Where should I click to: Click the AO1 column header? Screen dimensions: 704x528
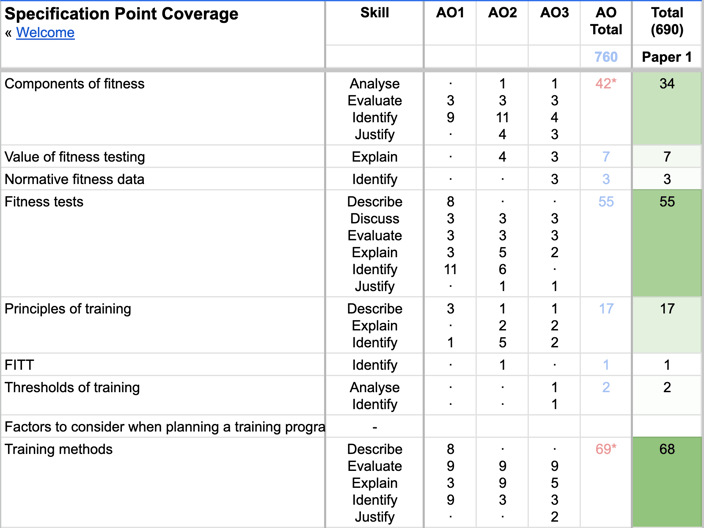point(450,13)
